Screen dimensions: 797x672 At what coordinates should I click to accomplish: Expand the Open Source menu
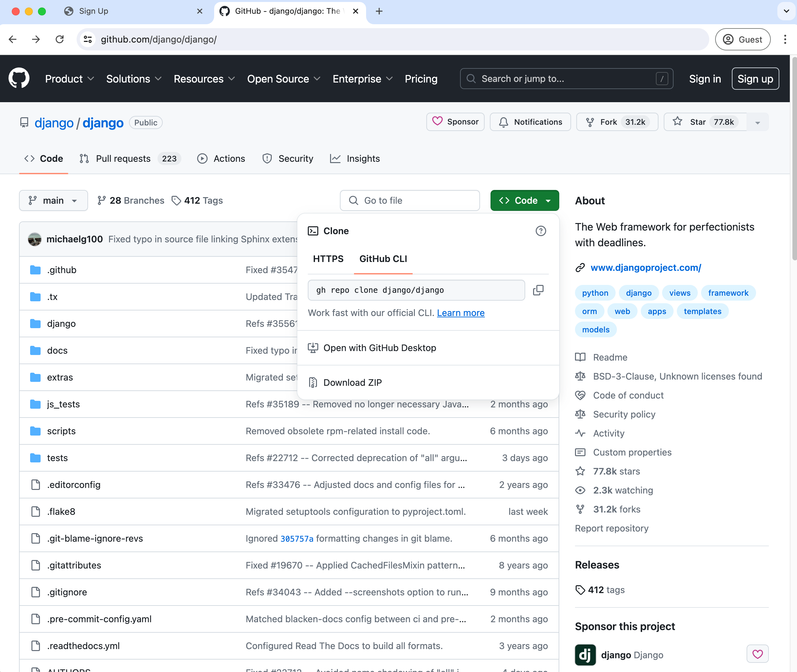pyautogui.click(x=284, y=79)
